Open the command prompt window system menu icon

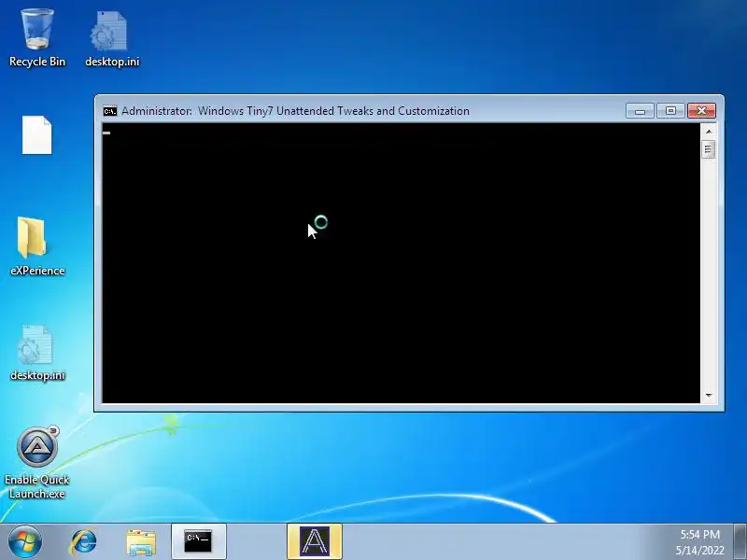pos(110,111)
